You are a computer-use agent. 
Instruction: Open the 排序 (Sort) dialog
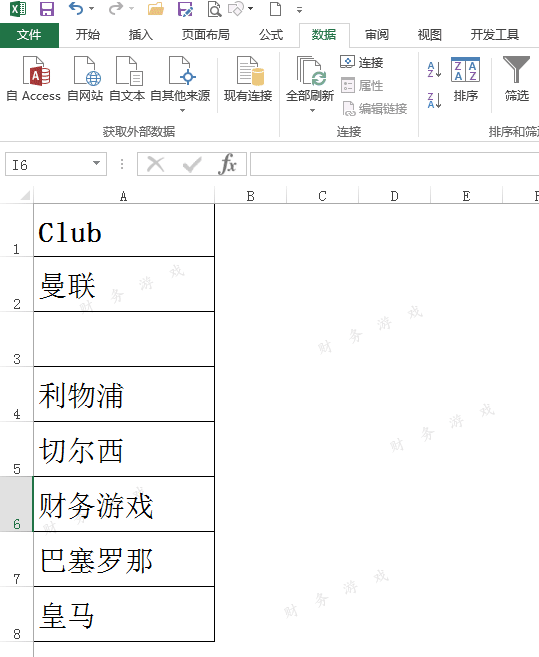point(466,80)
